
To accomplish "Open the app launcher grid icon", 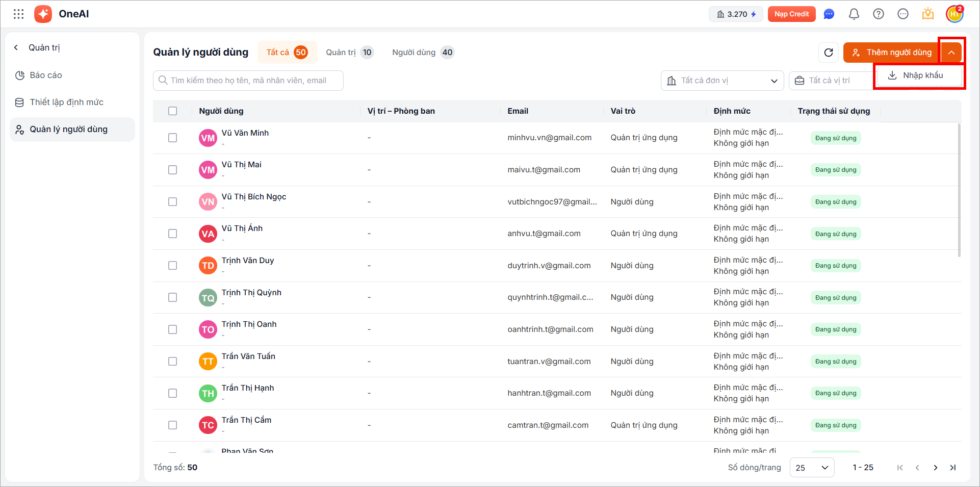I will [19, 14].
